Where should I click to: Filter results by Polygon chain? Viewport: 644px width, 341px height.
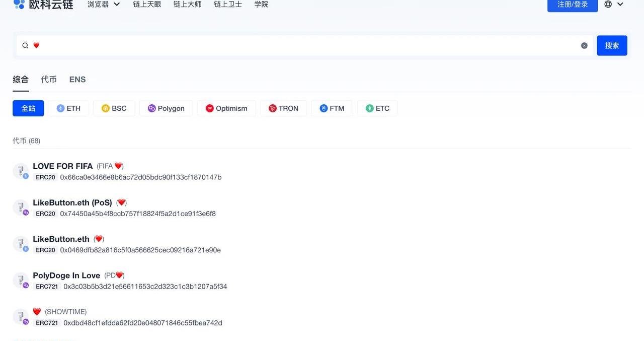(166, 108)
